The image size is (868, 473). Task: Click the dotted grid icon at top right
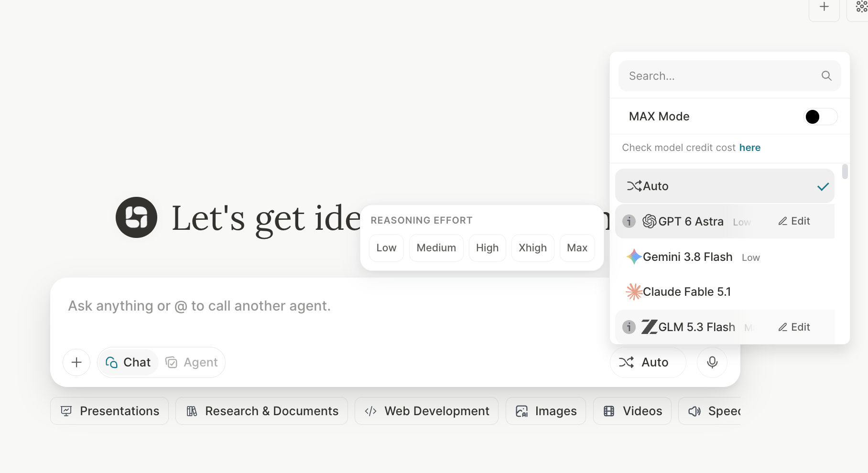click(861, 7)
